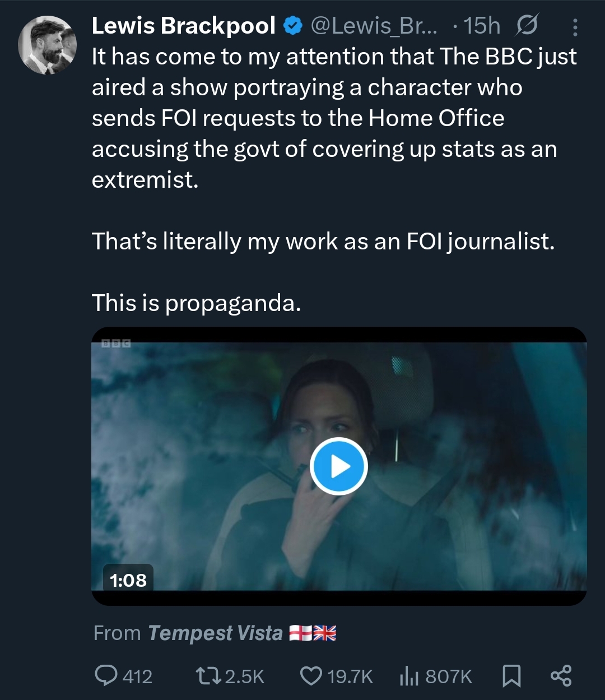The image size is (605, 700).
Task: Repost the tweet using the arrows icon
Action: coord(208,675)
